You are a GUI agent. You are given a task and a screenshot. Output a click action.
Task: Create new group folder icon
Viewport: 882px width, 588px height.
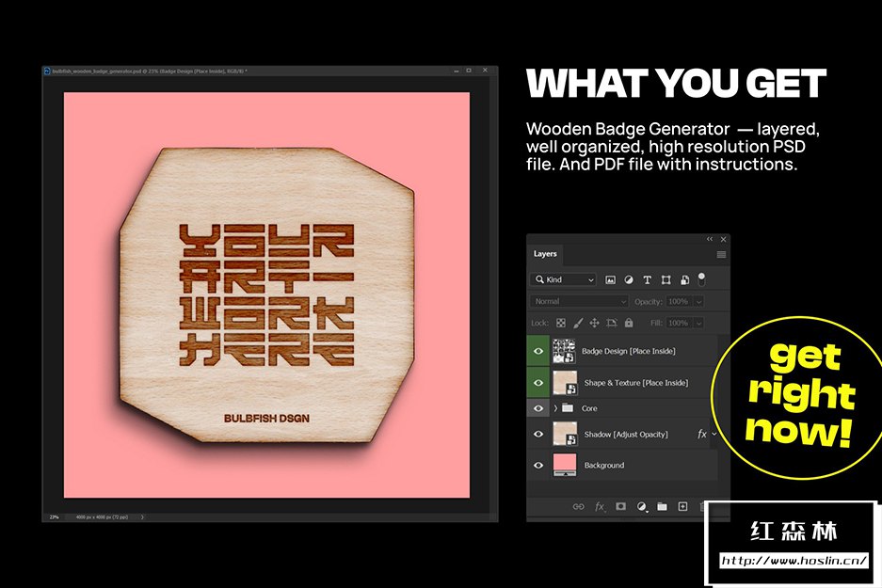662,507
